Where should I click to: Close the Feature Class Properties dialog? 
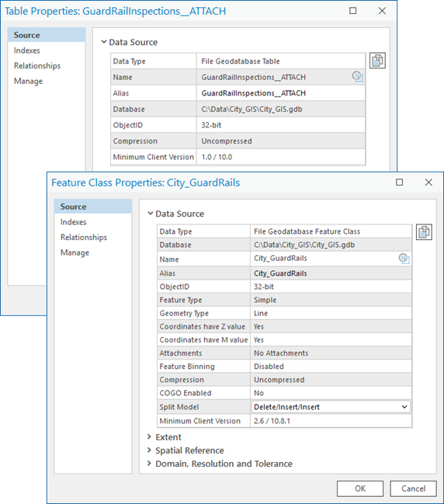point(428,182)
